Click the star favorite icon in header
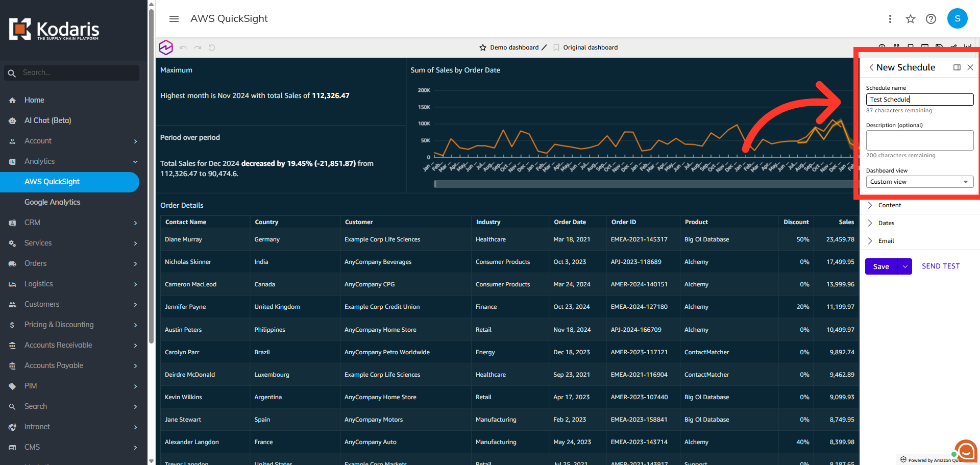This screenshot has height=465, width=980. (911, 19)
